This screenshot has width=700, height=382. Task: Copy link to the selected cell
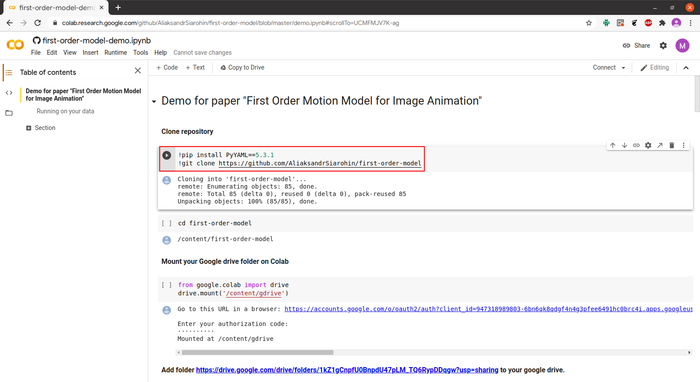pyautogui.click(x=636, y=145)
